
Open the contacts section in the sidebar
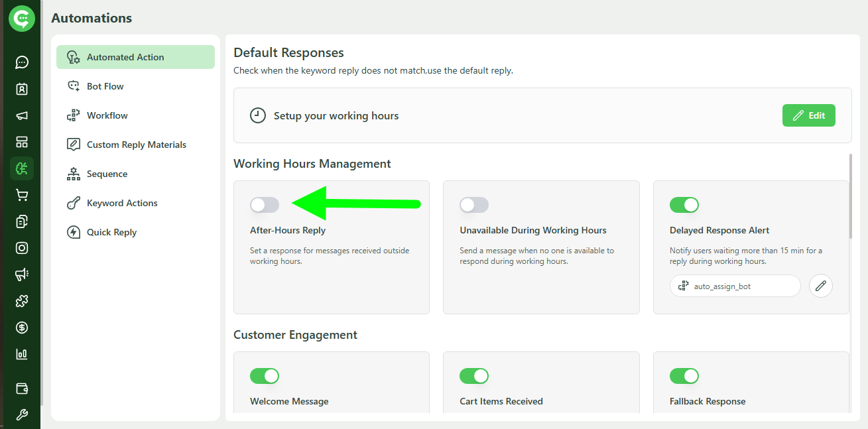21,88
